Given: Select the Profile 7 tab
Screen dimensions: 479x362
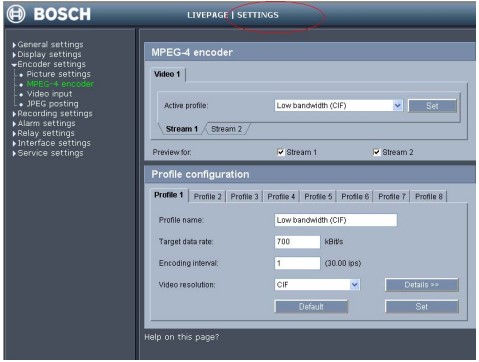Looking at the screenshot, I should pyautogui.click(x=392, y=197).
